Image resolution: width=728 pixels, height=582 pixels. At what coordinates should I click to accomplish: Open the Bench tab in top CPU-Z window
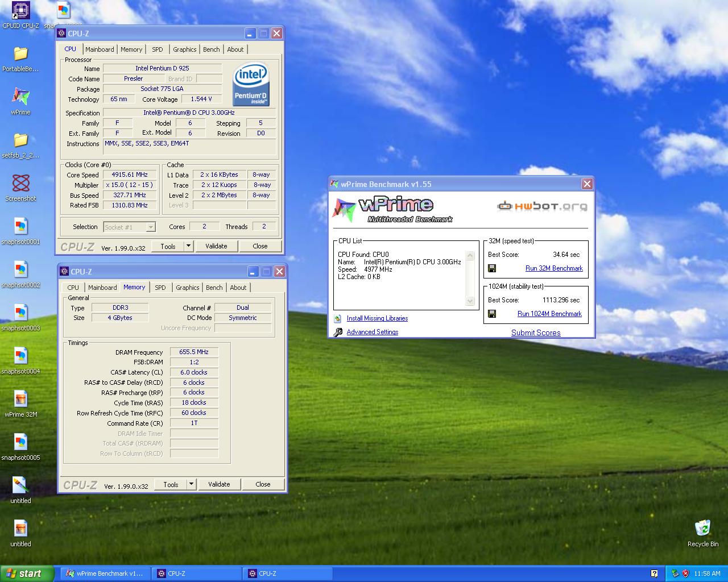point(212,49)
